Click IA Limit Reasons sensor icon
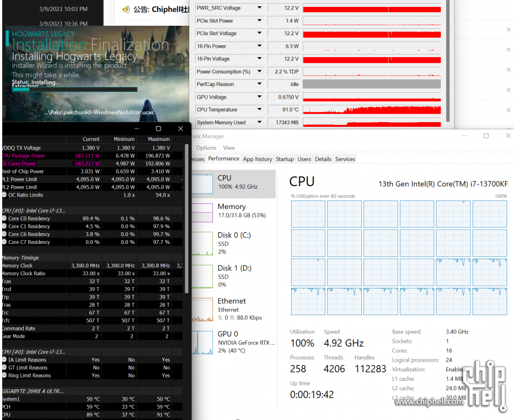 (4, 359)
